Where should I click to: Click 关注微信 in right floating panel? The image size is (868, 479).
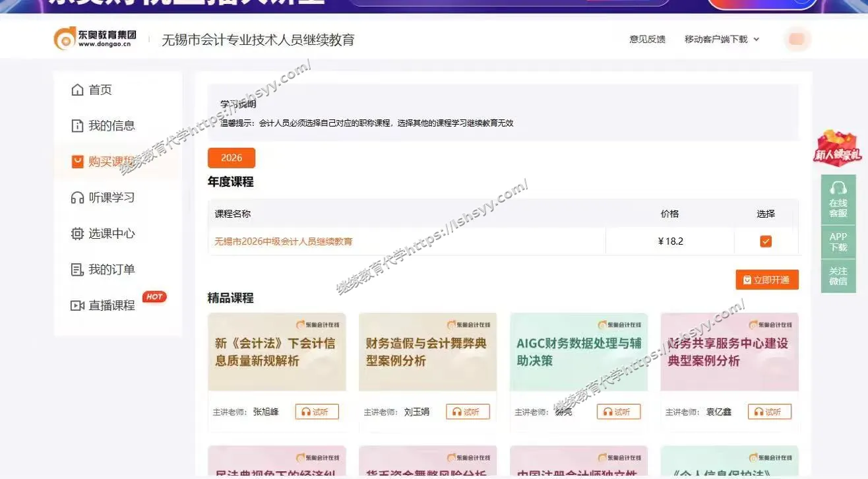tap(838, 276)
